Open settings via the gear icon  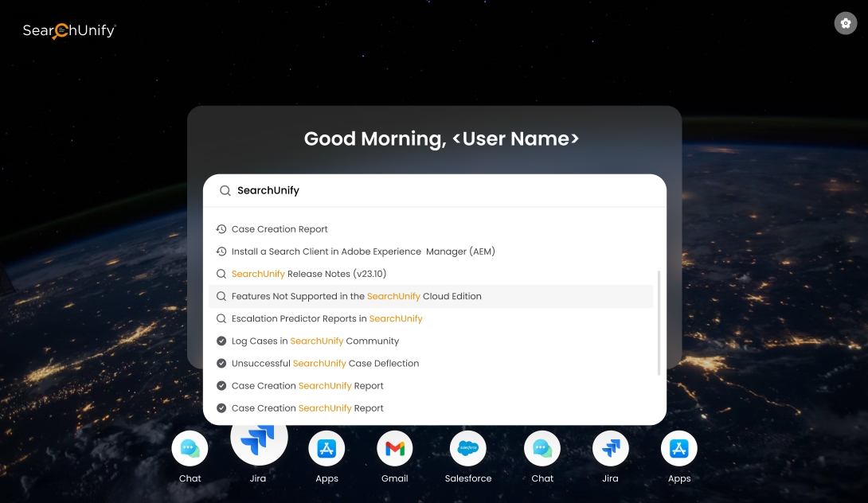[845, 23]
